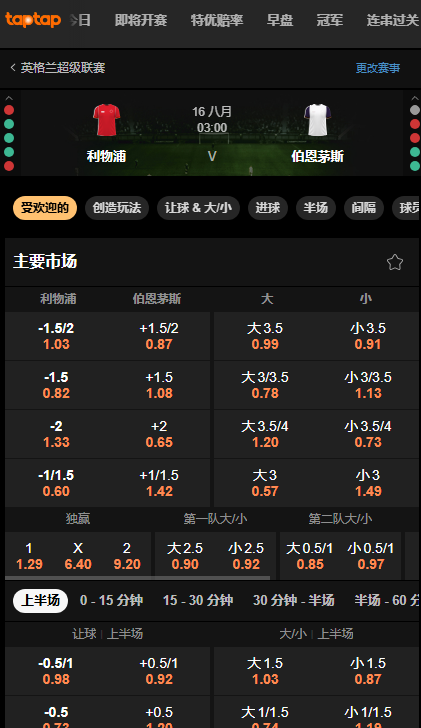Image resolution: width=421 pixels, height=728 pixels.
Task: Pick 独赢 X draw at 6.40
Action: click(x=78, y=556)
